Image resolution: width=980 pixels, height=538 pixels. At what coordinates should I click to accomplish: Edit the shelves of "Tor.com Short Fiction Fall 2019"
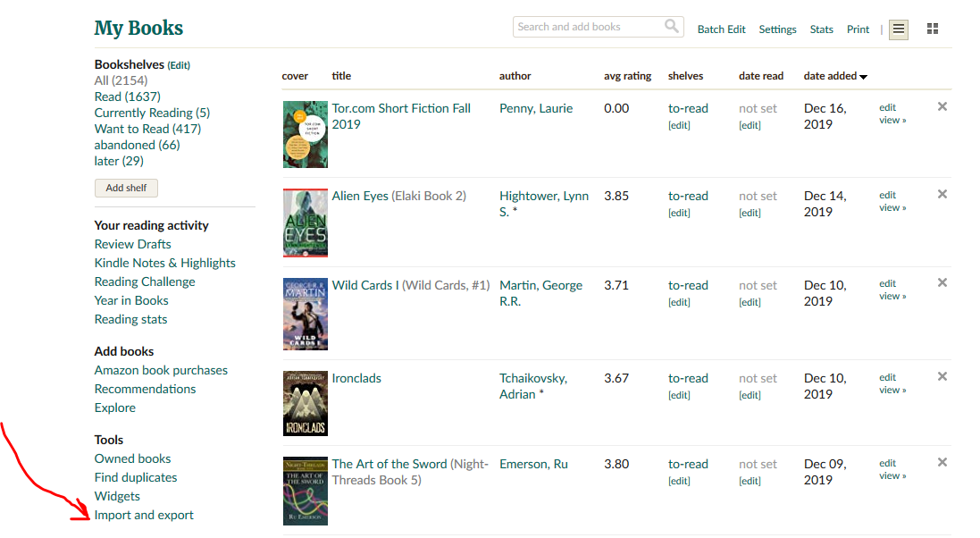tap(679, 124)
